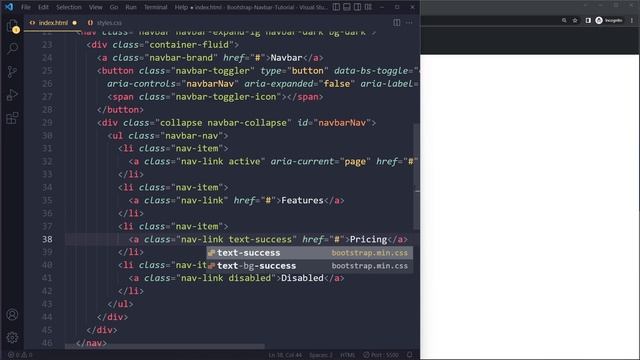Screen dimensions: 640x360
Task: Click line number 29 in the gutter
Action: [x=47, y=122]
